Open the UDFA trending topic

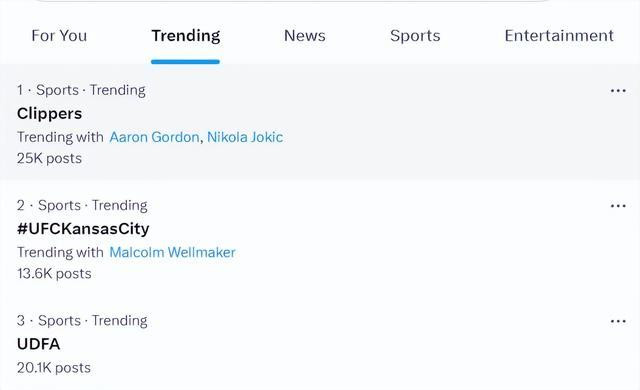pos(38,344)
